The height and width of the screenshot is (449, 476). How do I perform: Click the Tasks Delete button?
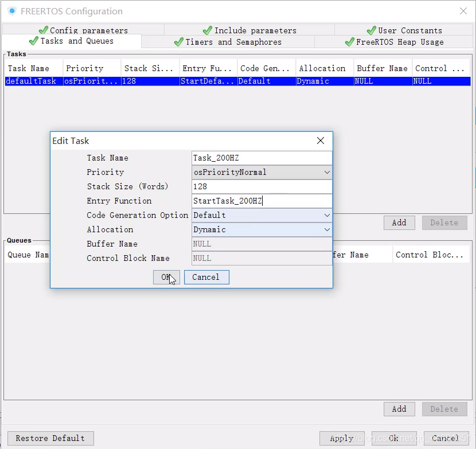[x=444, y=223]
